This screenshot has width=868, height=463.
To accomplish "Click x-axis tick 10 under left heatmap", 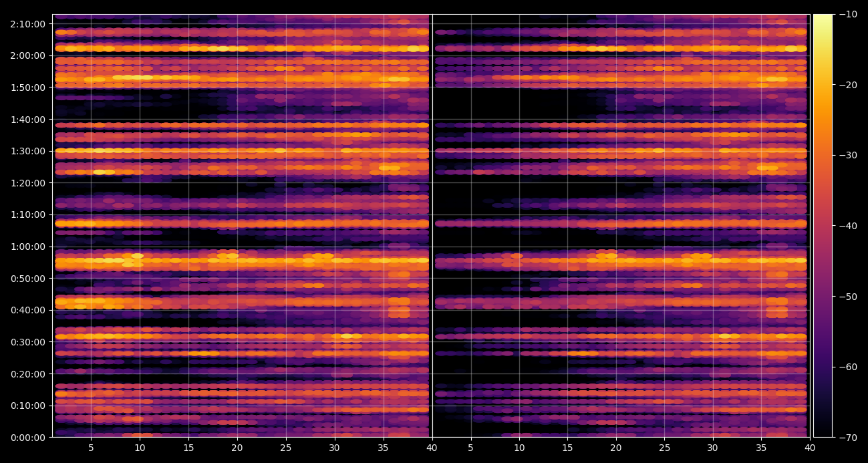I will (140, 448).
